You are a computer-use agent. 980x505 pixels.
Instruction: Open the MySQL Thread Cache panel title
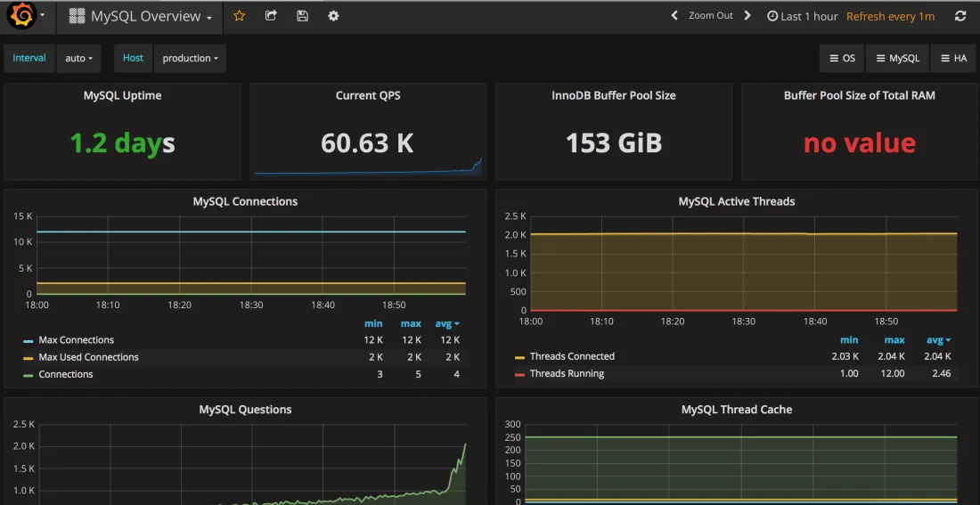click(x=737, y=410)
